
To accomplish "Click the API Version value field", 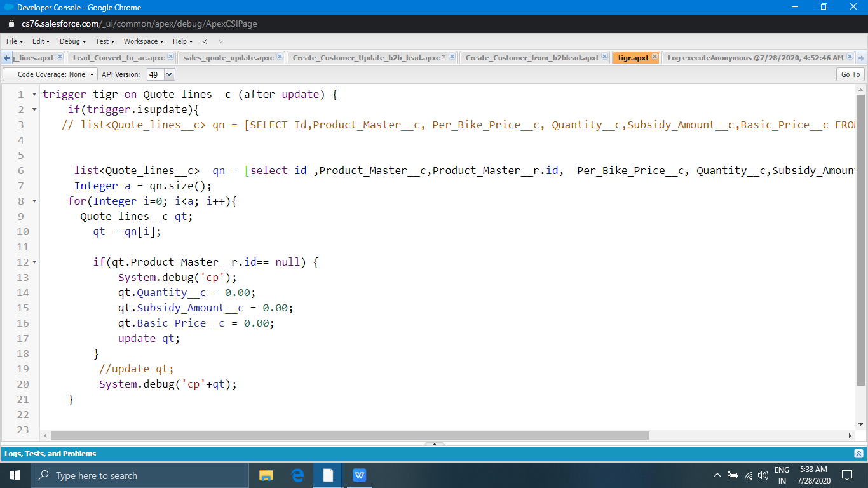I will pyautogui.click(x=154, y=74).
